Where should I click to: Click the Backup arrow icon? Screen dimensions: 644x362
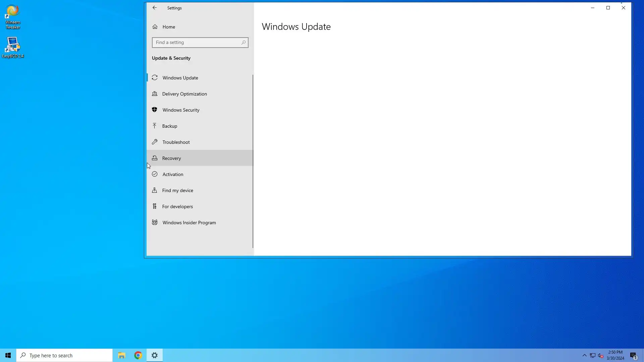tap(155, 126)
